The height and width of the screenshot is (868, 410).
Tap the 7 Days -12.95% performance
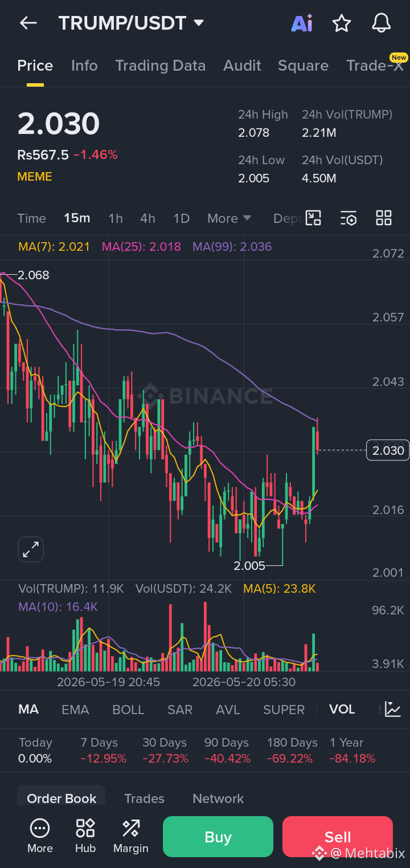tap(103, 751)
